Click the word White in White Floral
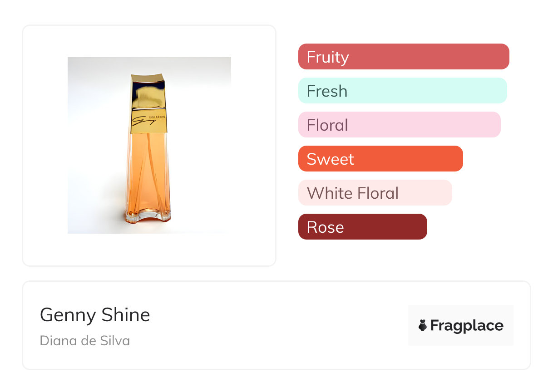 click(x=329, y=193)
